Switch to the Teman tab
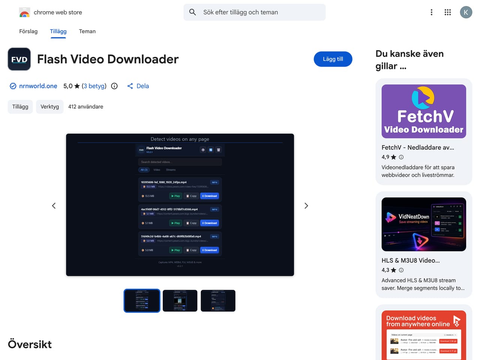The image size is (480, 360). point(87,31)
